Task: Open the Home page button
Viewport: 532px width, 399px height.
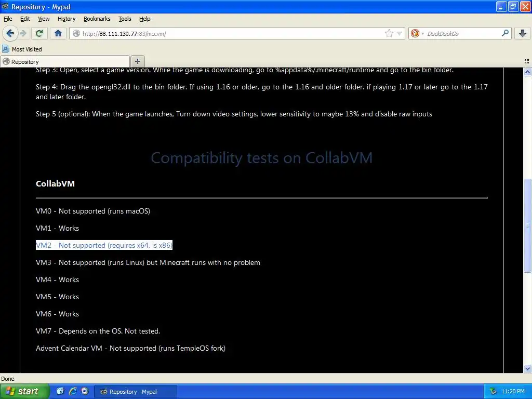Action: point(58,33)
